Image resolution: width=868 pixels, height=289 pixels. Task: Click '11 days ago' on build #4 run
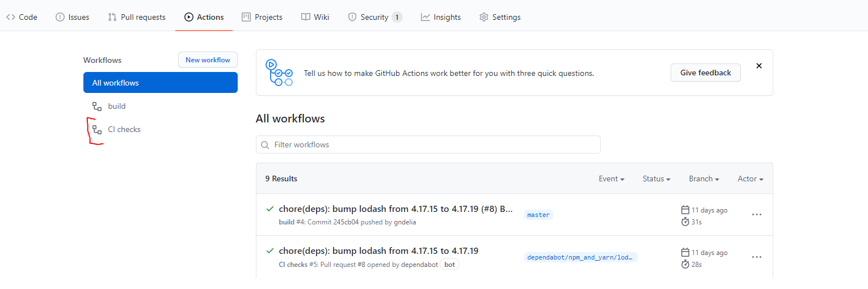tap(710, 210)
